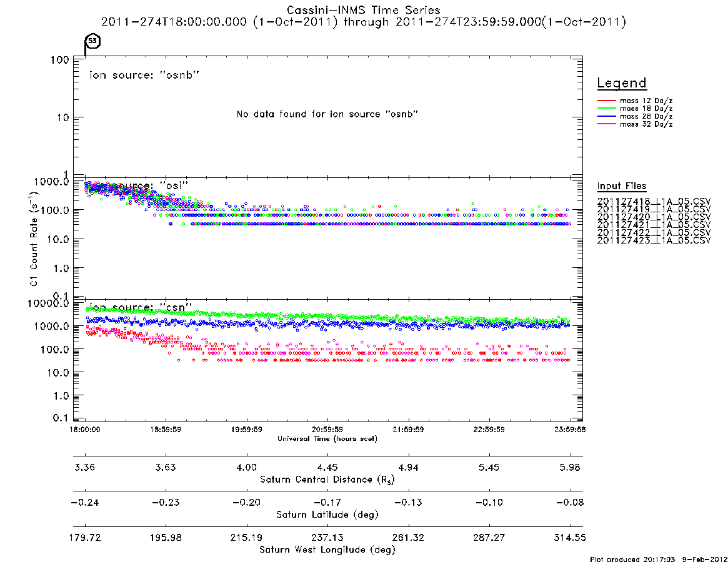728x562 pixels.
Task: Click the 18:59:59 time tick label
Action: (166, 430)
